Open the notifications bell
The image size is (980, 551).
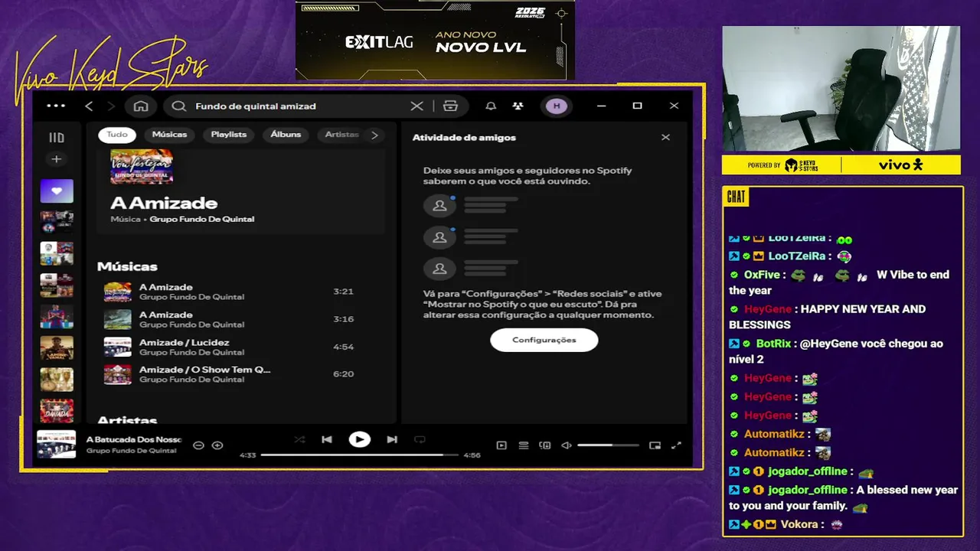pyautogui.click(x=491, y=106)
